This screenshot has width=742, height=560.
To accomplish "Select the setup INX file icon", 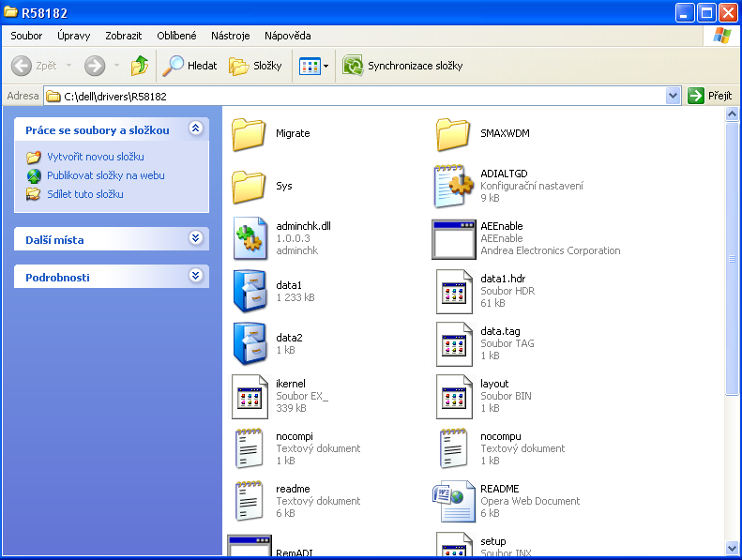I will tap(454, 544).
